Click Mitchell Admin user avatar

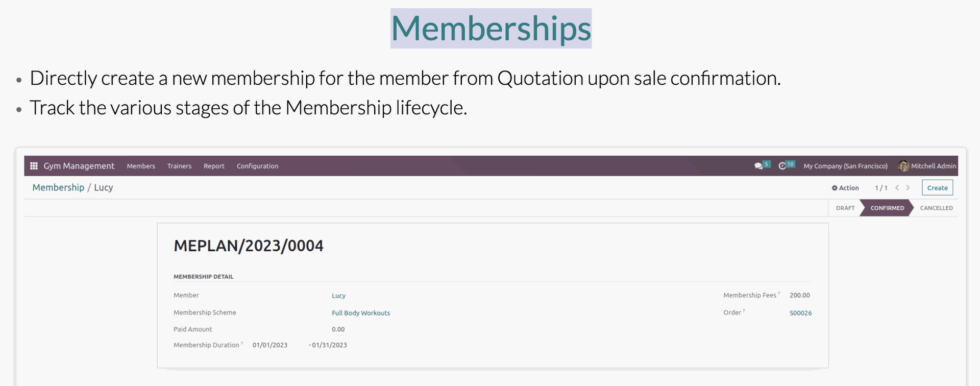pyautogui.click(x=903, y=166)
